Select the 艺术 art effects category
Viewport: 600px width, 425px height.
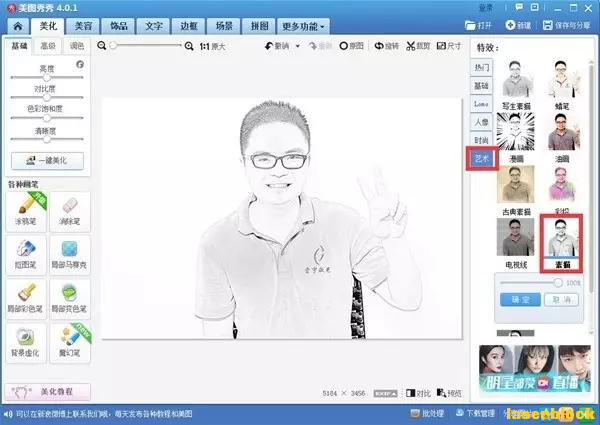[x=482, y=158]
